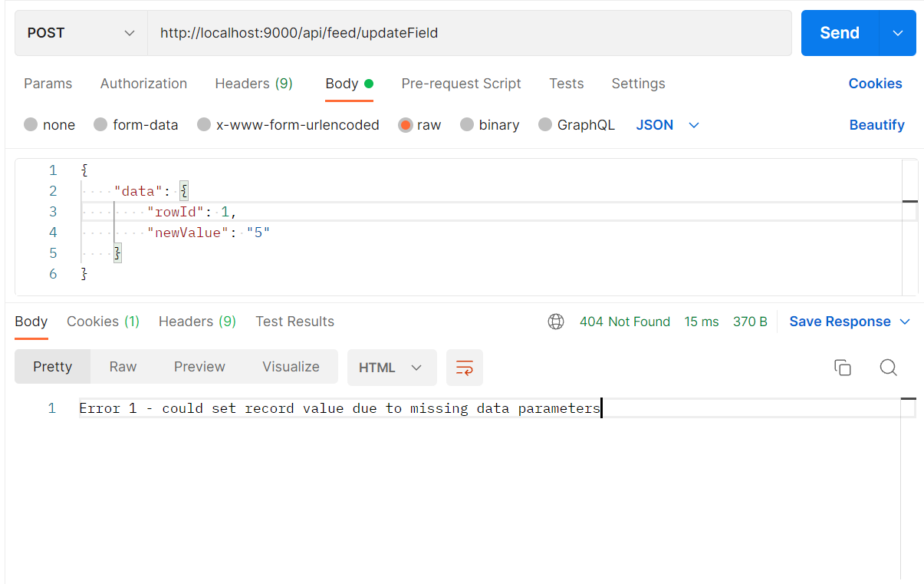Select the Raw response view

123,367
